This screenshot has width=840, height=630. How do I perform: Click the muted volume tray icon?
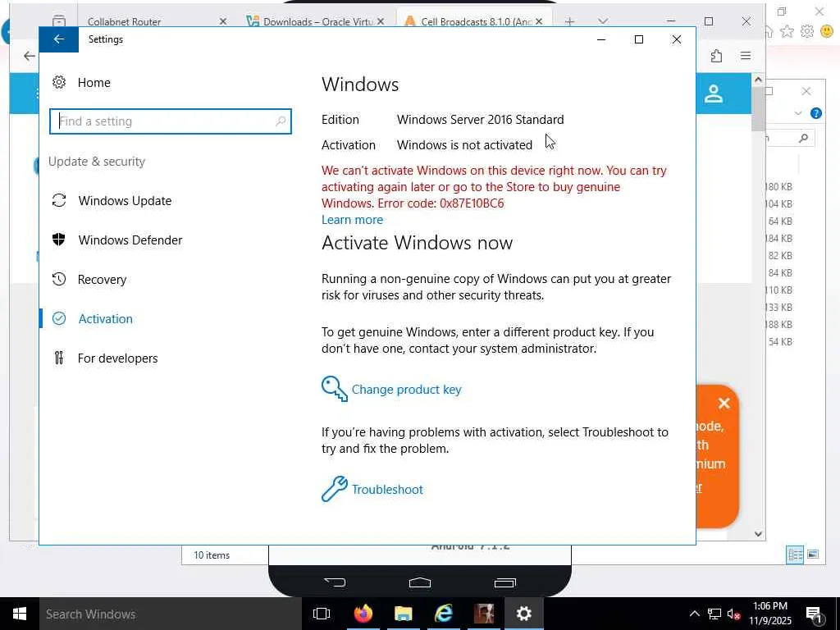pyautogui.click(x=734, y=614)
